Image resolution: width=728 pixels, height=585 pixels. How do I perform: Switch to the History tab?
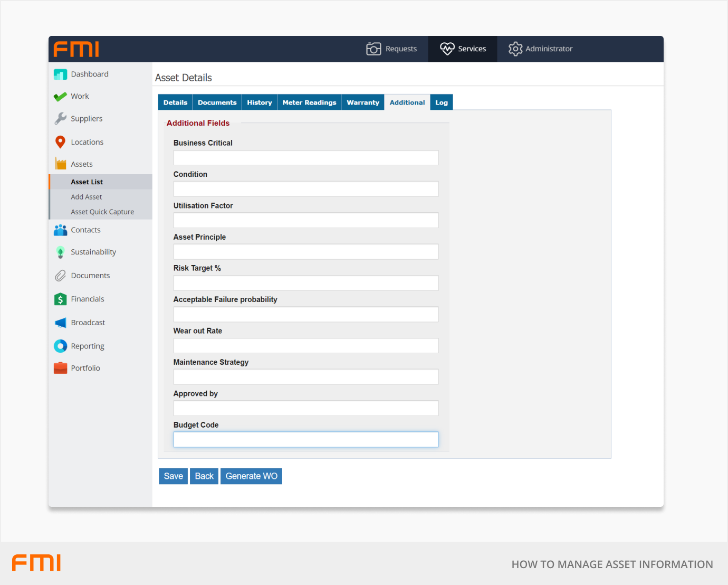click(x=259, y=102)
